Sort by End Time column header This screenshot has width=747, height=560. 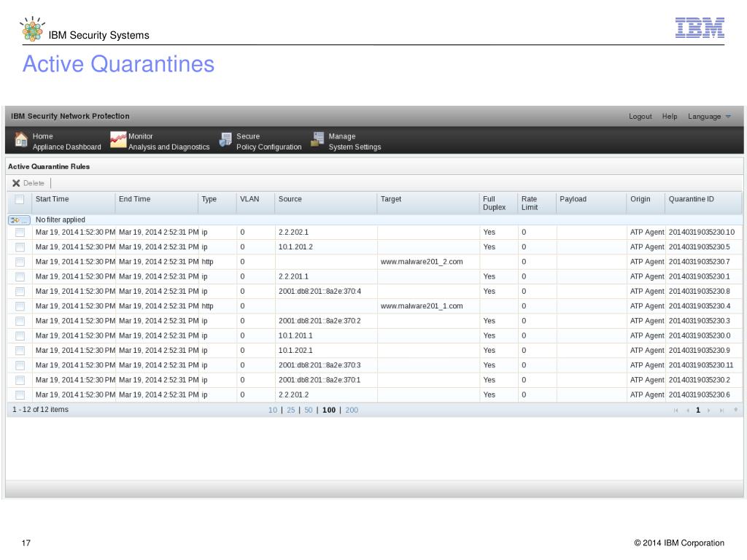(x=157, y=203)
